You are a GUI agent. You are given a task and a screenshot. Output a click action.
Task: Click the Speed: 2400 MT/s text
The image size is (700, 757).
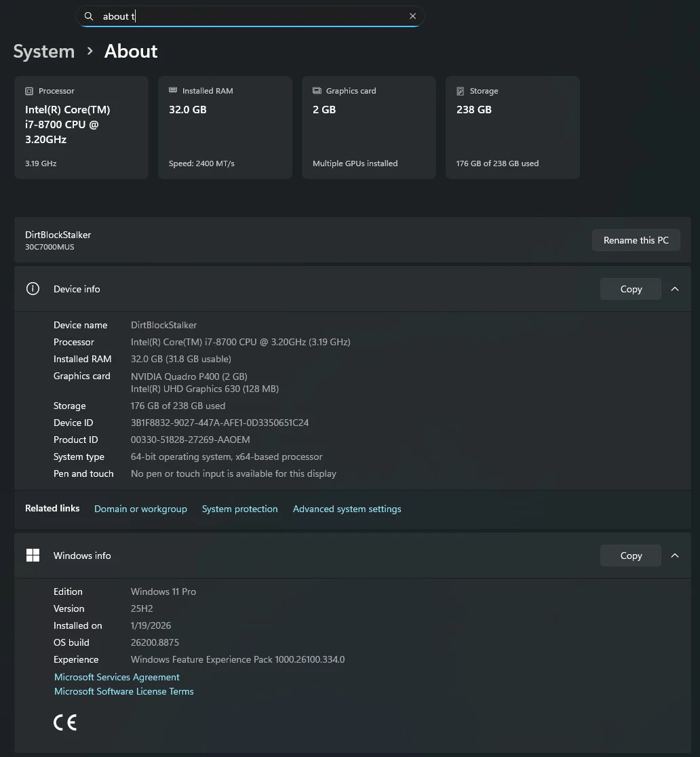tap(201, 163)
